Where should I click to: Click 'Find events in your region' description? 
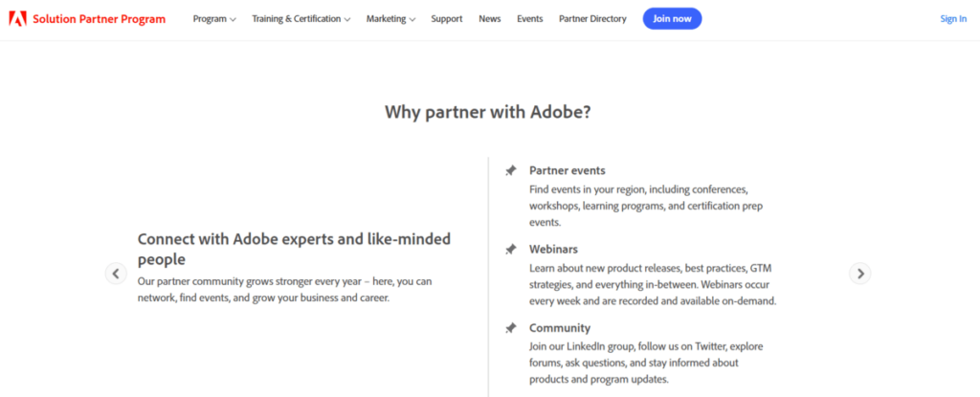pyautogui.click(x=646, y=205)
